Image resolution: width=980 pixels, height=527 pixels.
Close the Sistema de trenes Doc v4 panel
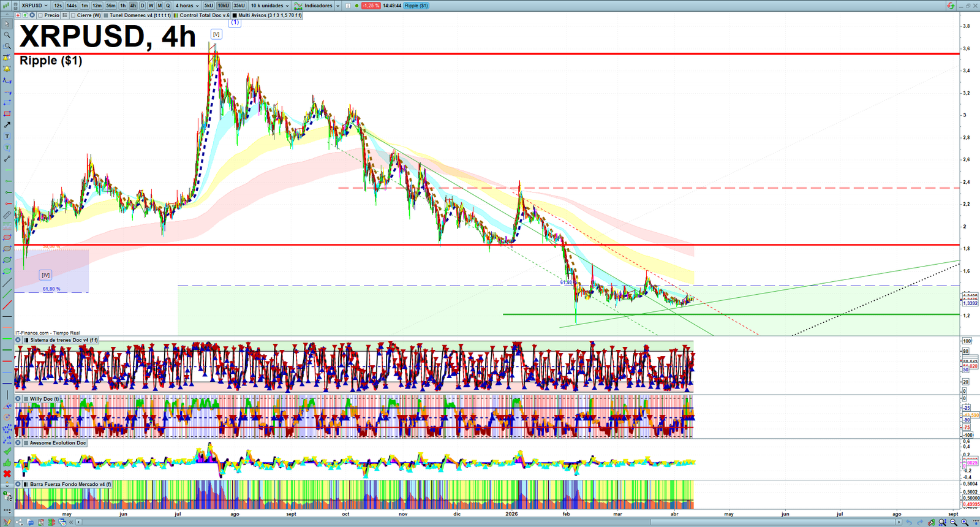point(18,340)
